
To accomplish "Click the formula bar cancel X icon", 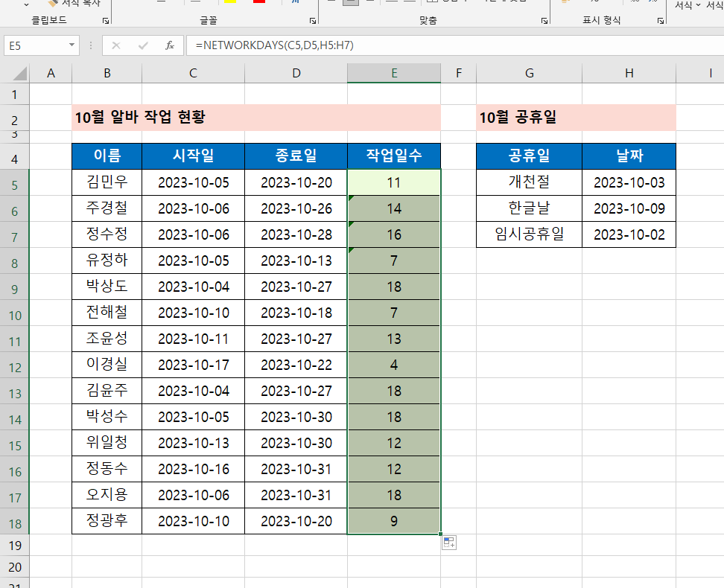I will point(116,45).
